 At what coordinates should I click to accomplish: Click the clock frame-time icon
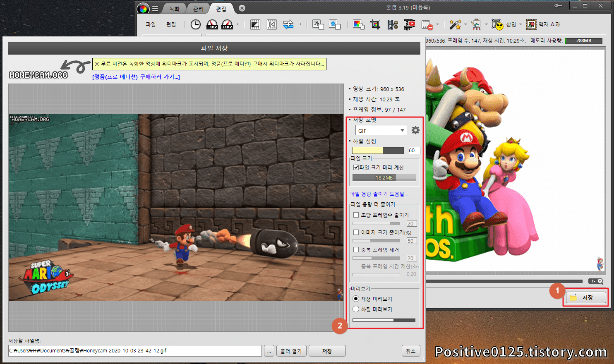[195, 24]
